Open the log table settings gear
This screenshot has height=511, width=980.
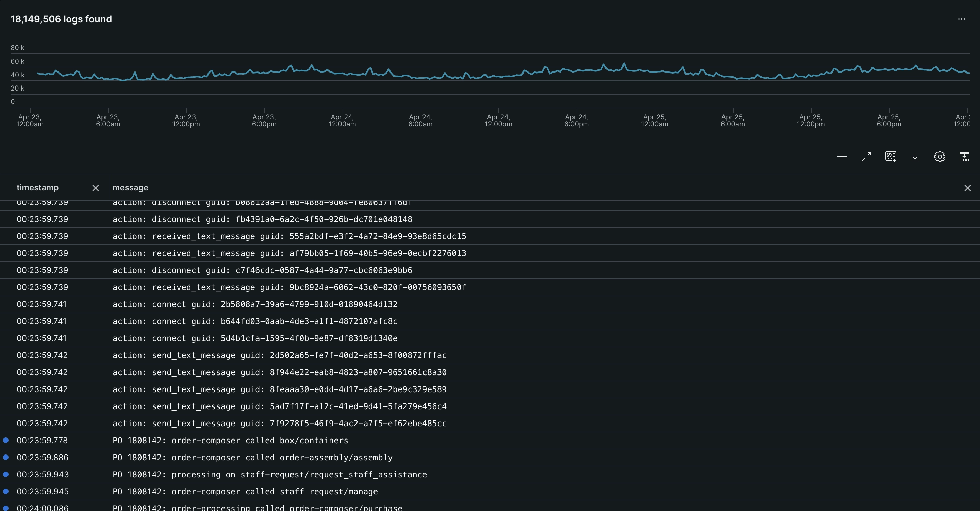point(939,157)
